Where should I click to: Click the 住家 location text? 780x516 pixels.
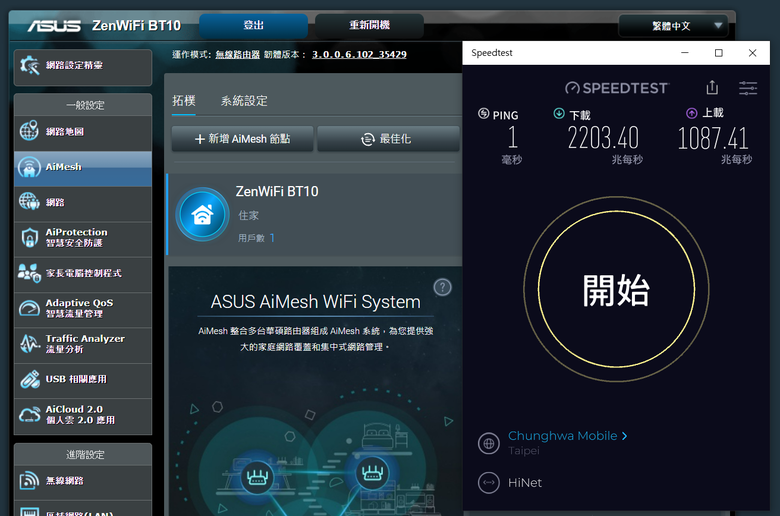(248, 215)
